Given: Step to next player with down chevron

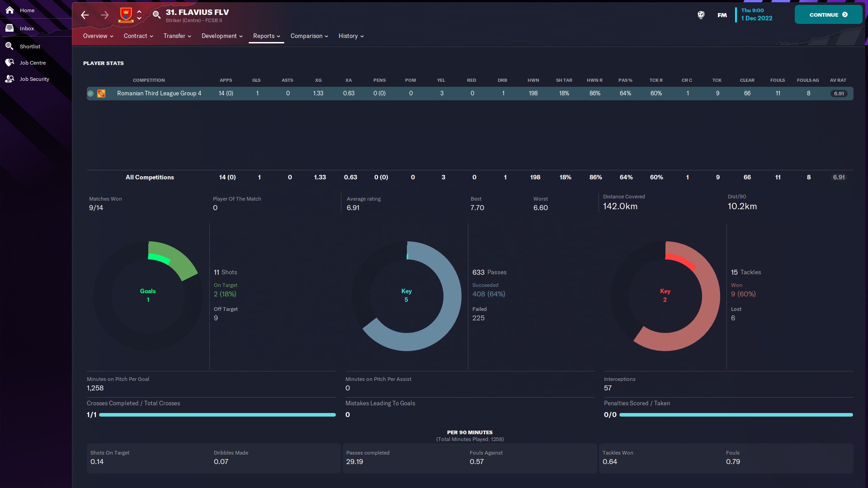Looking at the screenshot, I should click(139, 19).
